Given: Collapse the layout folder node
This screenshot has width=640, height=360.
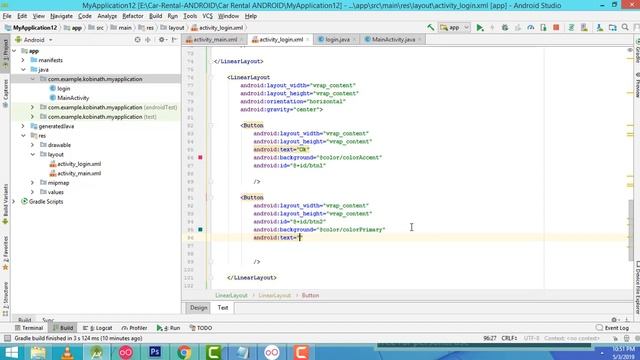Looking at the screenshot, I should click(x=32, y=154).
